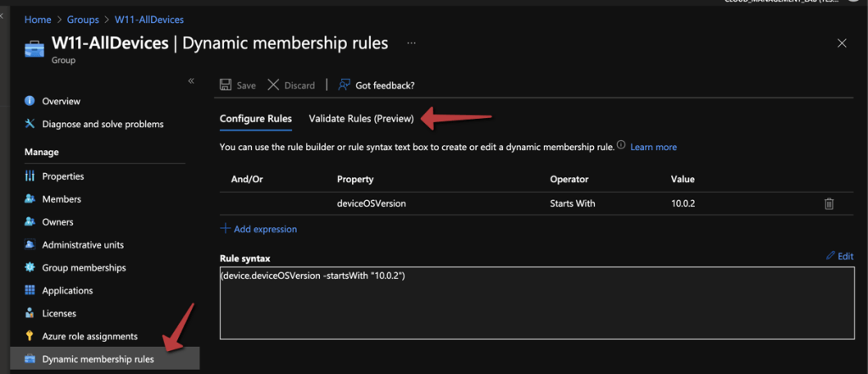
Task: Click the Learn more link
Action: [653, 147]
